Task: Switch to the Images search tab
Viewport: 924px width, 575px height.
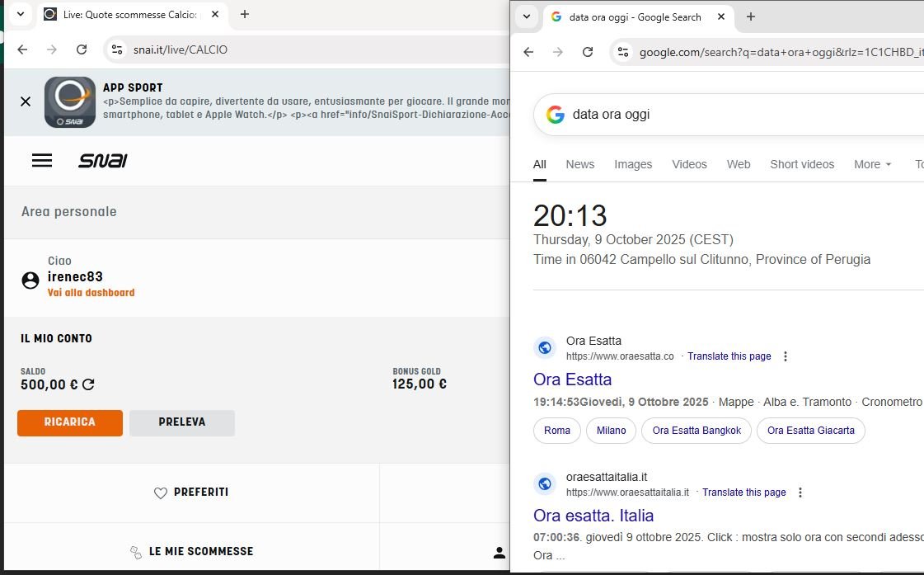Action: coord(633,164)
